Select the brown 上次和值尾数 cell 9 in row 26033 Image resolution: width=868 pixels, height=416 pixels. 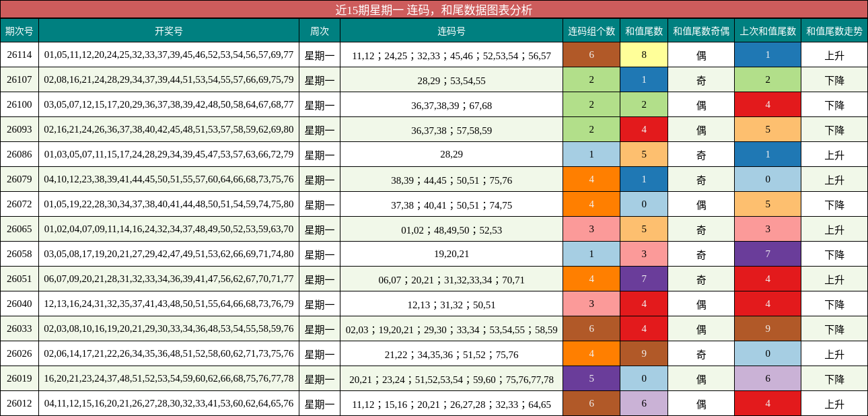(x=768, y=328)
